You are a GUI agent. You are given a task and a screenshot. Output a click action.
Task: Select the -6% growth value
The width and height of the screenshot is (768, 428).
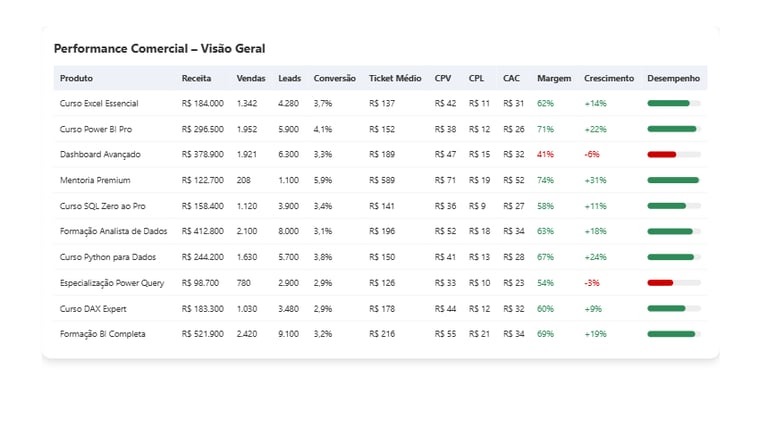(x=592, y=155)
